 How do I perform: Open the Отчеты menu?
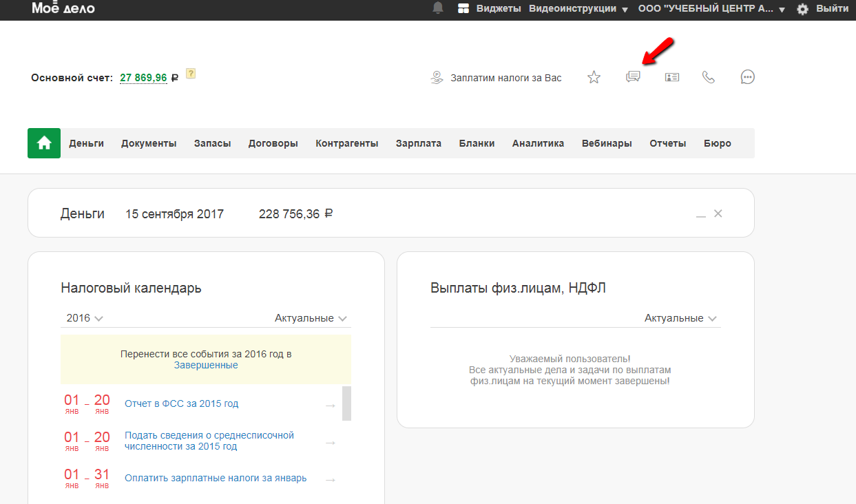click(668, 143)
